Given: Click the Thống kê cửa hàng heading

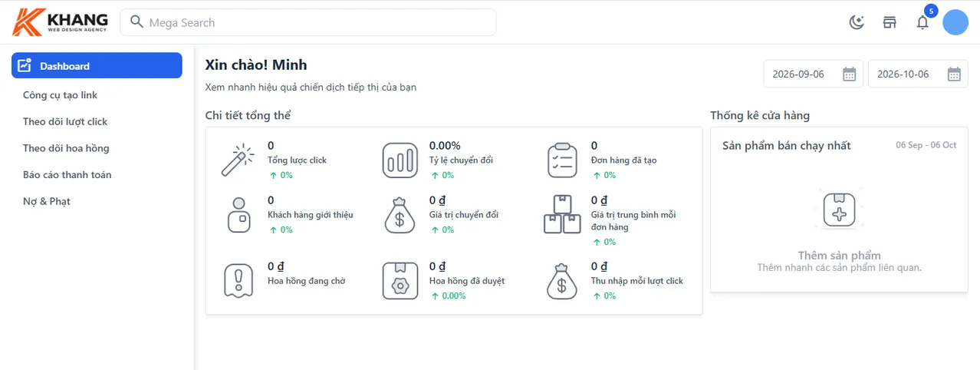Looking at the screenshot, I should click(760, 115).
